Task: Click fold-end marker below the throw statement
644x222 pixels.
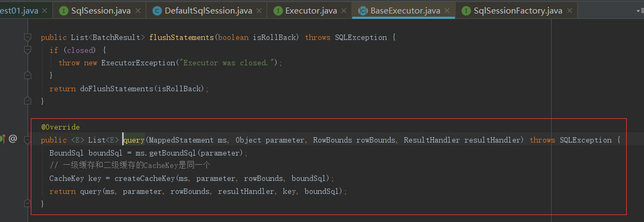Action: click(28, 76)
